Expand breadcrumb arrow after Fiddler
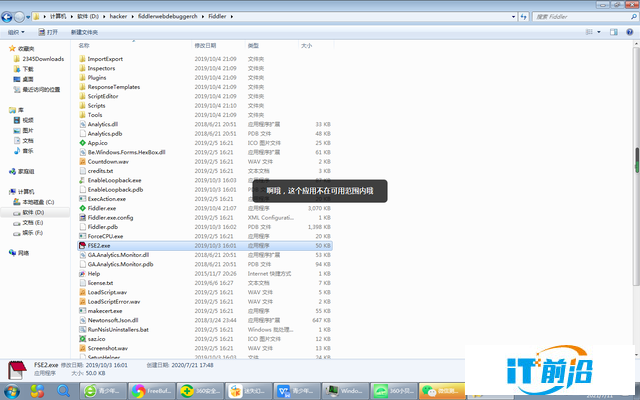The height and width of the screenshot is (400, 640). pos(231,17)
